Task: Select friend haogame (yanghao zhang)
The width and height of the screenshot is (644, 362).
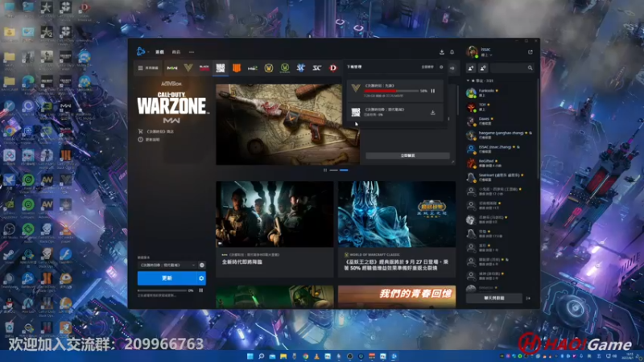Action: (x=499, y=135)
